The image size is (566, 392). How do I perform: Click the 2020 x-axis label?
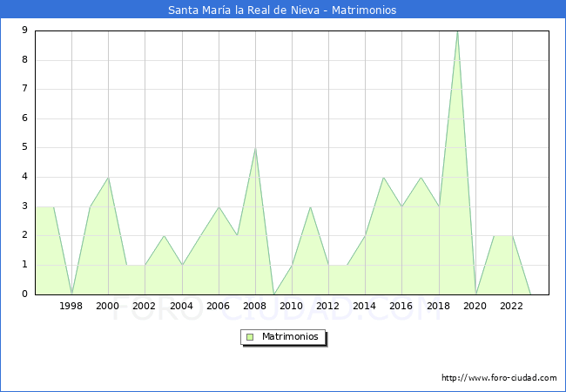coord(475,306)
